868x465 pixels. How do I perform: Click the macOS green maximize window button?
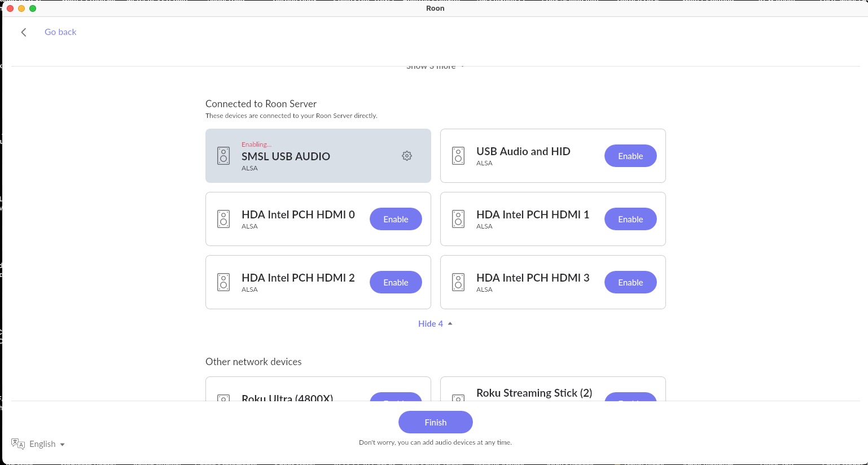[33, 8]
